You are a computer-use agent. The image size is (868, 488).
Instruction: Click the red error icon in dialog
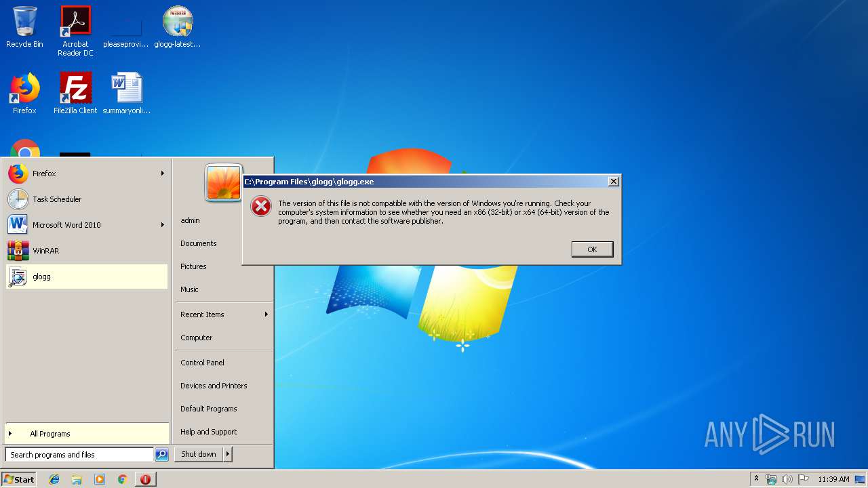(x=261, y=206)
